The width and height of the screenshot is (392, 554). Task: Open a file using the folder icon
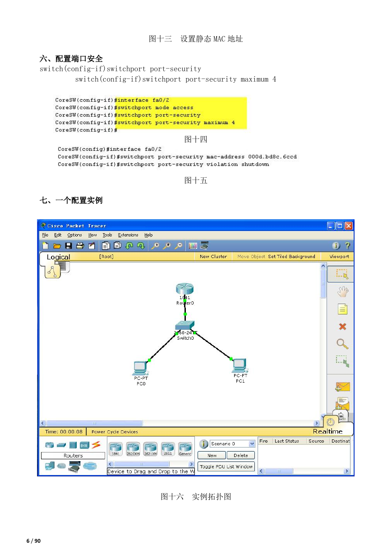(57, 246)
